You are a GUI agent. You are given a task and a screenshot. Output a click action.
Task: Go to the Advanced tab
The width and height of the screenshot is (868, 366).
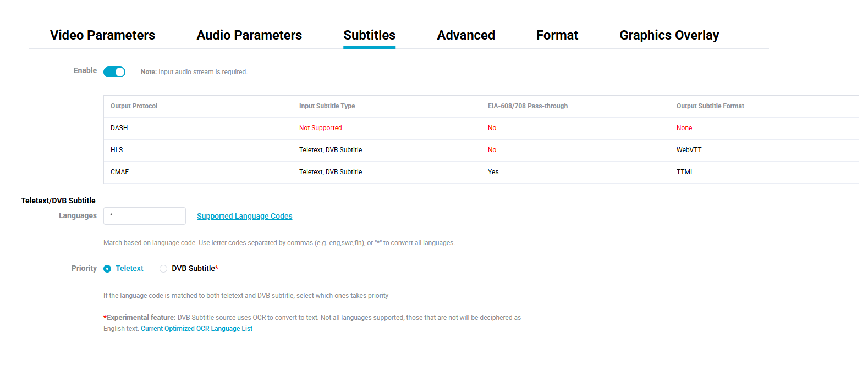466,35
